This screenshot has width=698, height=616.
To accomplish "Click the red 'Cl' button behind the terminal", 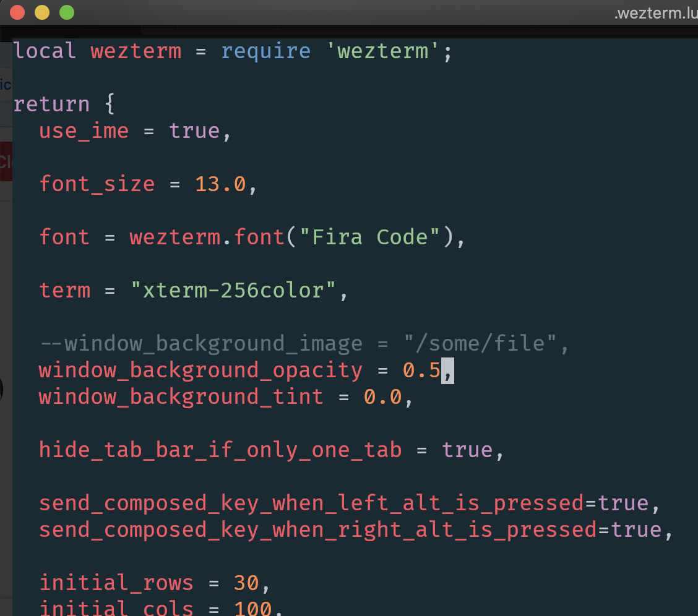I will pos(6,160).
